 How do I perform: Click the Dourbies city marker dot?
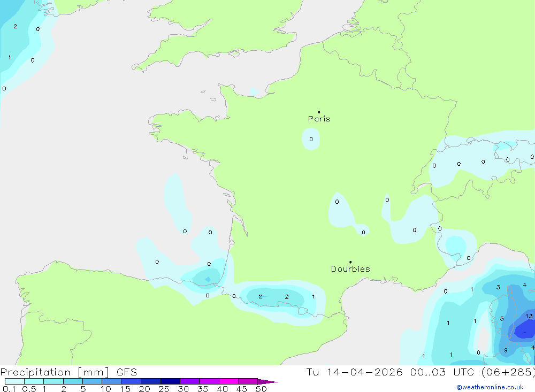click(350, 262)
